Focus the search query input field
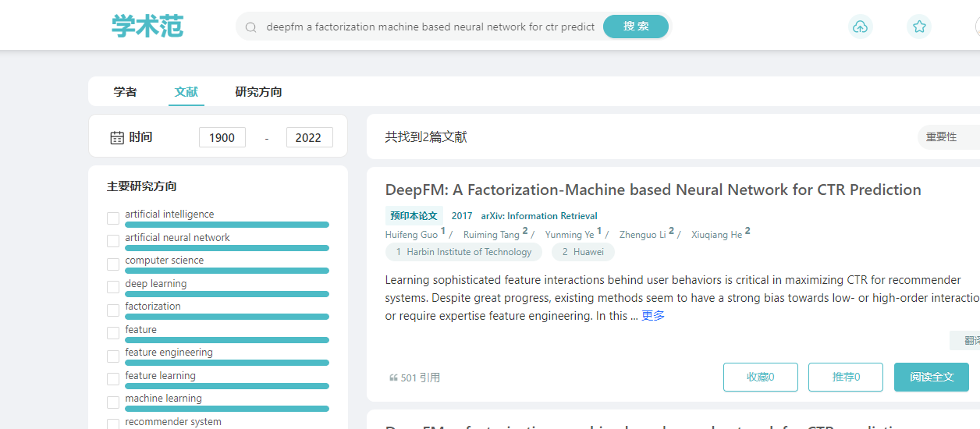This screenshot has height=429, width=980. coord(430,27)
